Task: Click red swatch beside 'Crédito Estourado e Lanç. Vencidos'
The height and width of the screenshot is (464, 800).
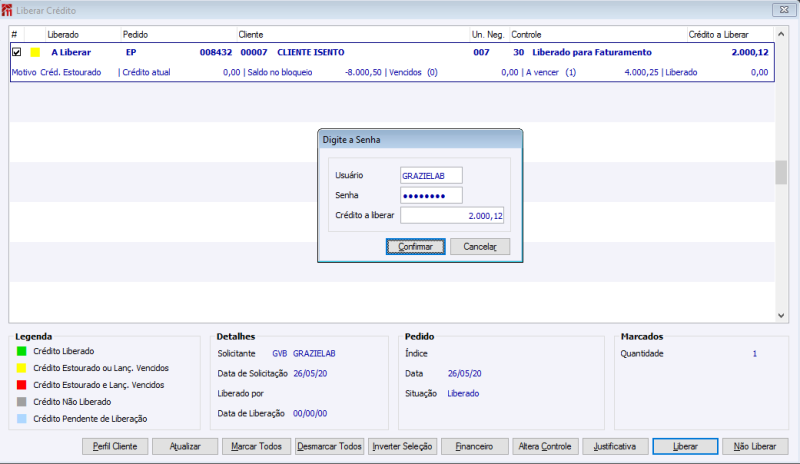Action: (21, 385)
